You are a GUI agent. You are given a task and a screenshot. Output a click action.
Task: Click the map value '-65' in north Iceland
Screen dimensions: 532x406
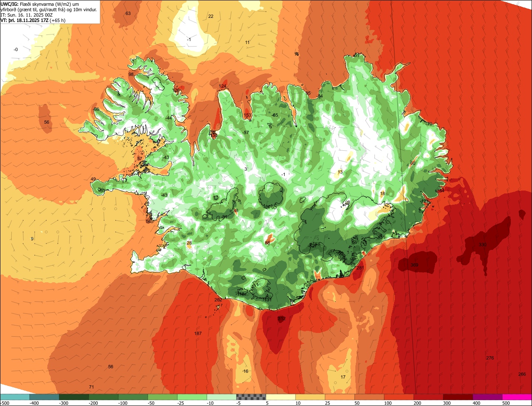pyautogui.click(x=274, y=115)
